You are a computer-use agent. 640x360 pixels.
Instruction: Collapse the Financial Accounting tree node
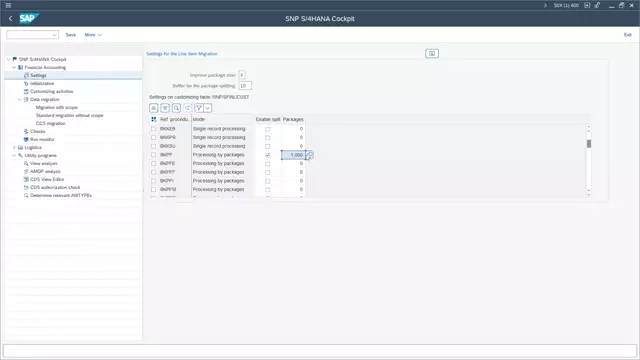[x=14, y=67]
